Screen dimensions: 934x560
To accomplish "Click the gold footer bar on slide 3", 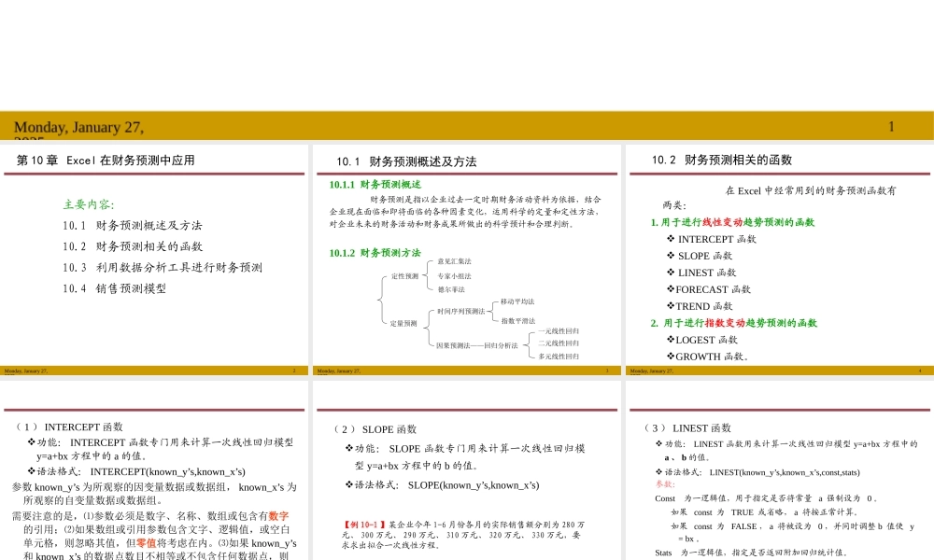I will 467,371.
